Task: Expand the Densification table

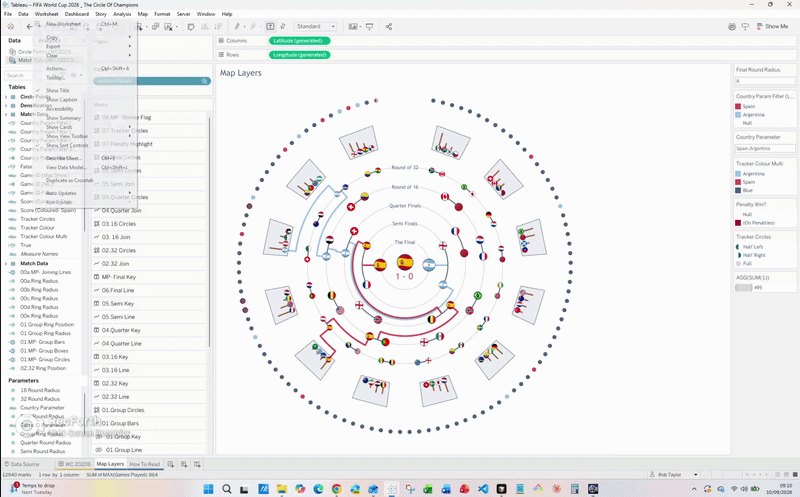Action: pyautogui.click(x=6, y=105)
